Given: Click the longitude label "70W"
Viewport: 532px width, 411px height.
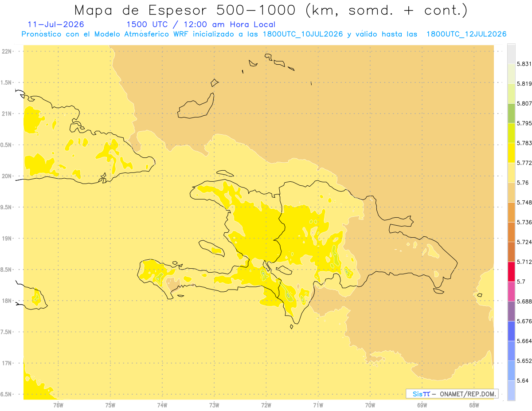Looking at the screenshot, I should (370, 405).
